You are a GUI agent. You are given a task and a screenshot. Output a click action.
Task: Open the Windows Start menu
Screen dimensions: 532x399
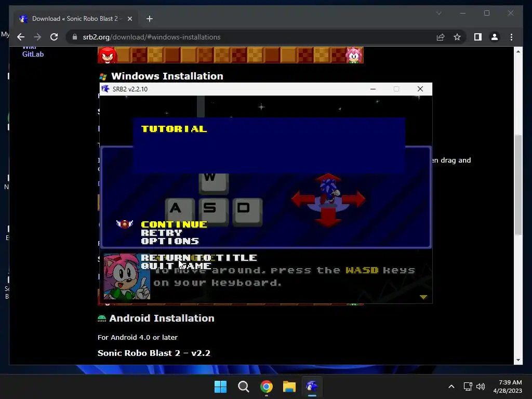pyautogui.click(x=220, y=387)
